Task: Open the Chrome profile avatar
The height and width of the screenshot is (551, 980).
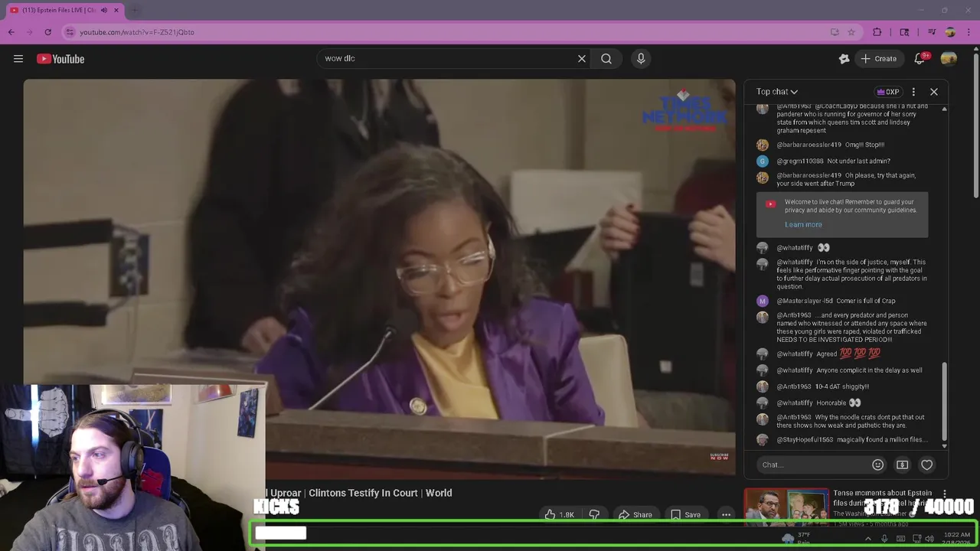Action: 950,32
